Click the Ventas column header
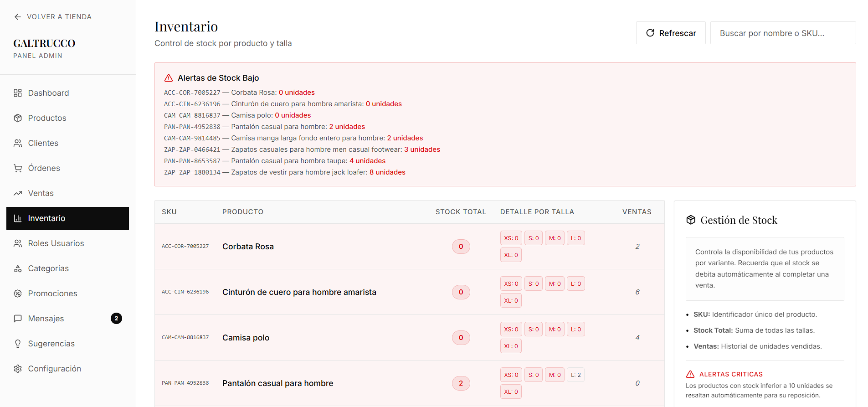 click(637, 212)
